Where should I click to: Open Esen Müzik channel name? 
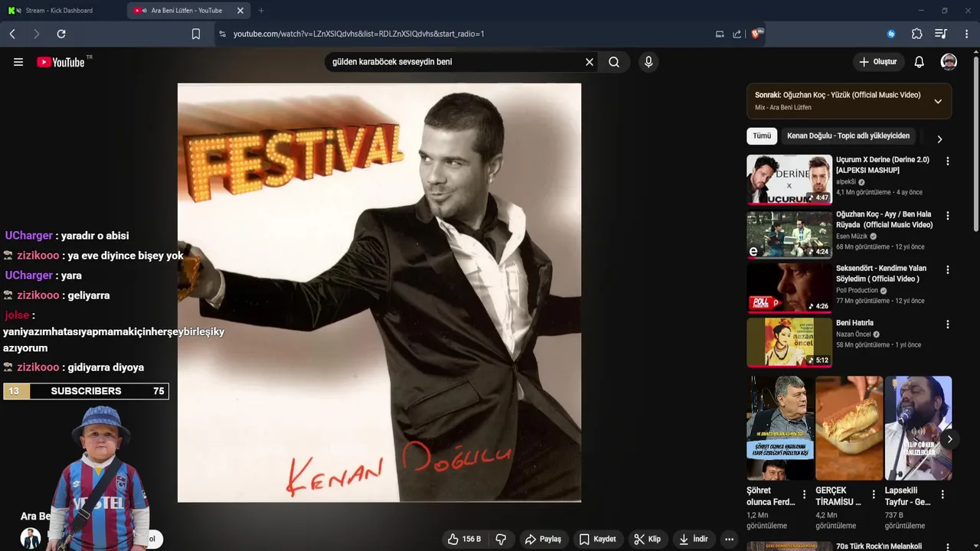852,236
